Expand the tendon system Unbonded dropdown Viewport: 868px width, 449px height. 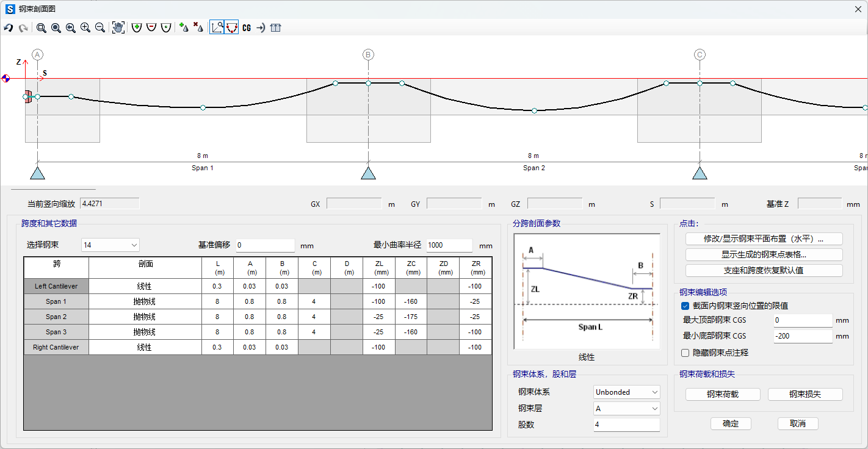[x=626, y=392]
